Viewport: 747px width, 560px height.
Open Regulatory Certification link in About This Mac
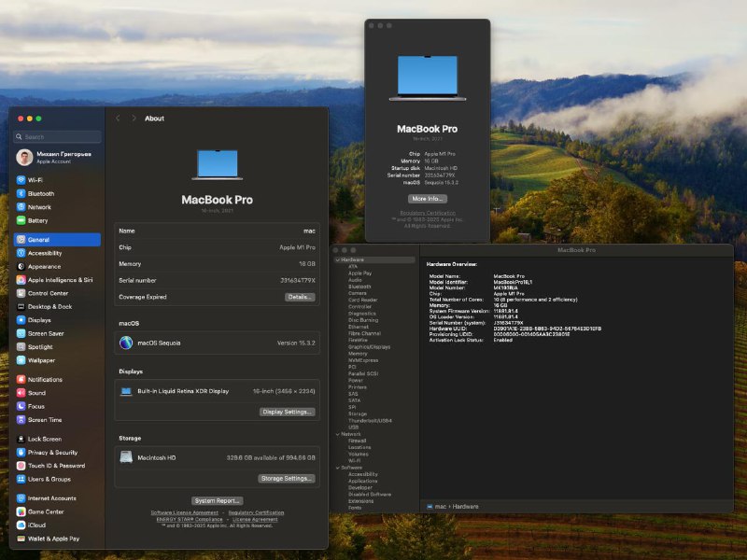point(428,213)
